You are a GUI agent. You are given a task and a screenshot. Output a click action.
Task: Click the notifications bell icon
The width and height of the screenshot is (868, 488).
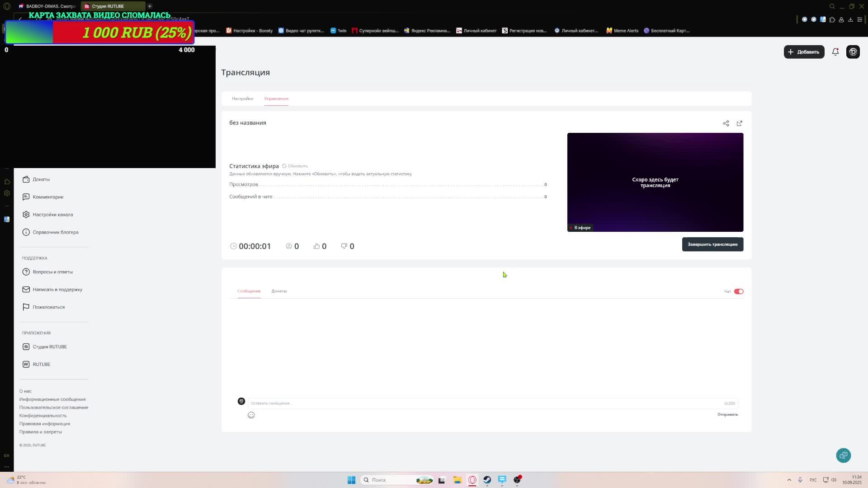coord(835,52)
